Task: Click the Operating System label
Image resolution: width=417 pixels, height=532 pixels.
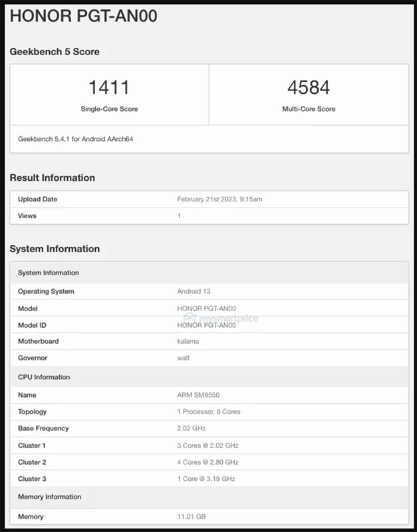Action: pyautogui.click(x=46, y=291)
